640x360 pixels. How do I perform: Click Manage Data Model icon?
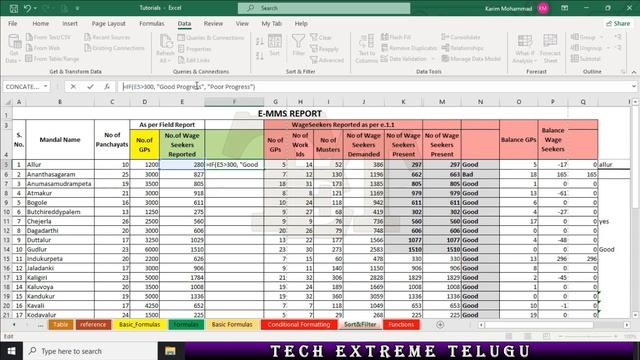[x=445, y=59]
